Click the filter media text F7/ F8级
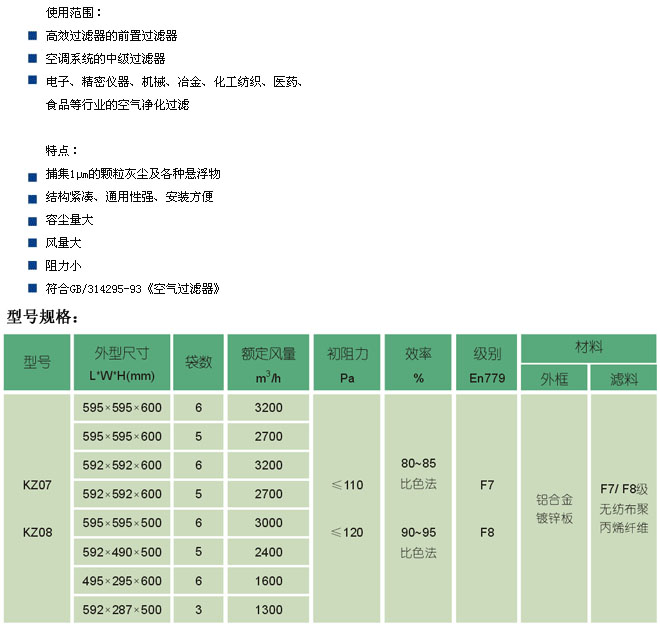Viewport: 660px width, 634px height. click(x=624, y=489)
